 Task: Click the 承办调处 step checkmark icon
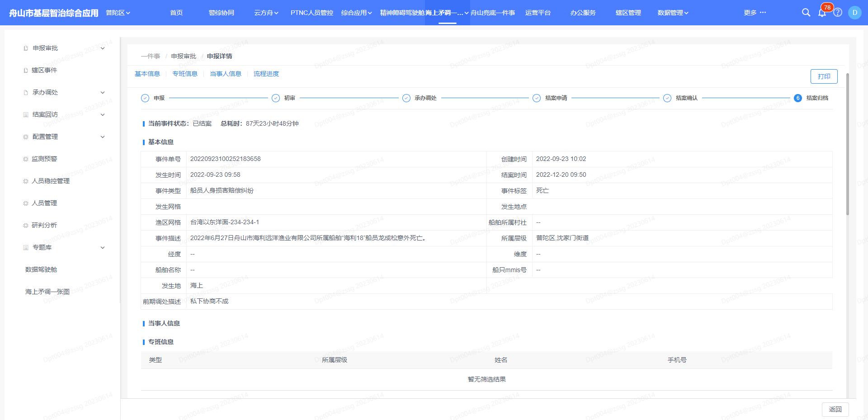[406, 98]
